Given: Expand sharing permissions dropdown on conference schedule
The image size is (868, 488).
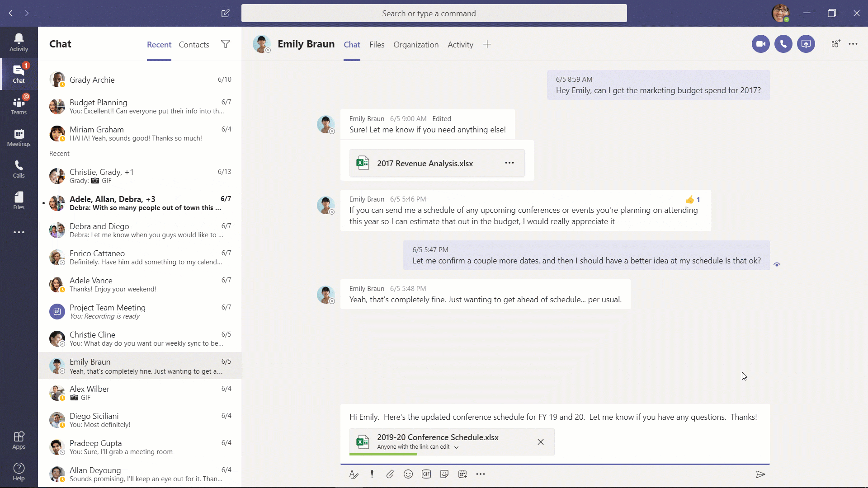Looking at the screenshot, I should click(x=457, y=446).
